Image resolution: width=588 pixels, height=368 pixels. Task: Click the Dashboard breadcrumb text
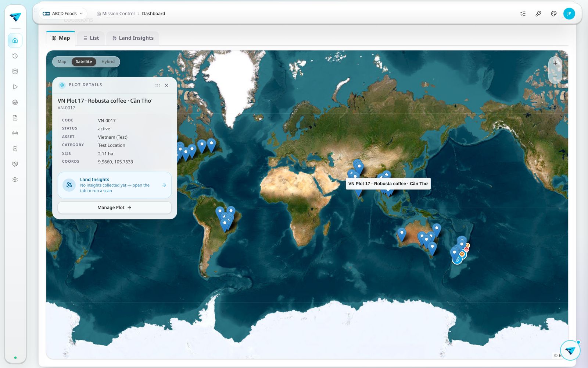point(154,14)
